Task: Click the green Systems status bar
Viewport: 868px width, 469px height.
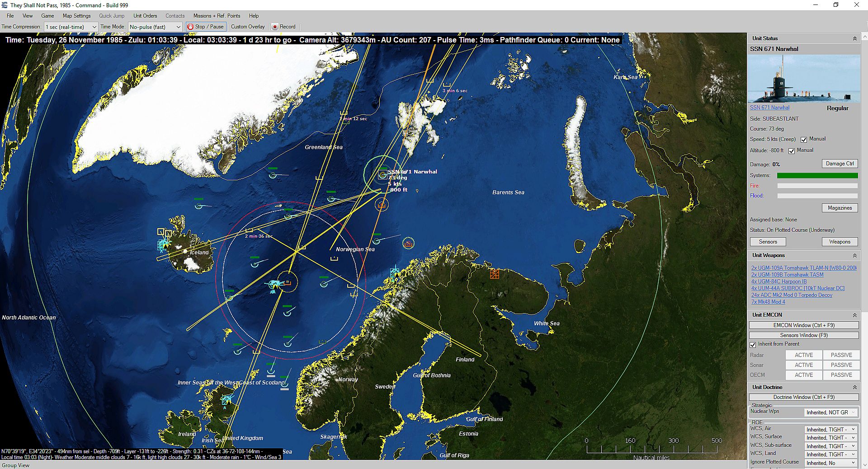Action: (x=817, y=175)
